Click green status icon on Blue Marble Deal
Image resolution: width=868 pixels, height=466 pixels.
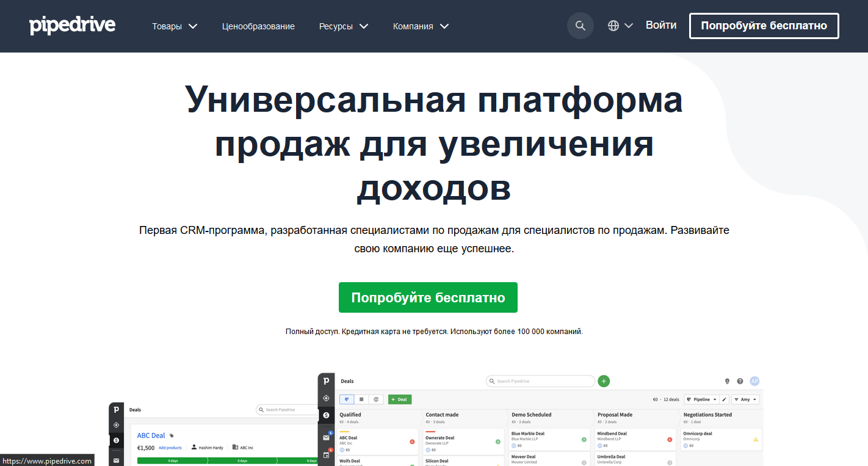coord(584,440)
